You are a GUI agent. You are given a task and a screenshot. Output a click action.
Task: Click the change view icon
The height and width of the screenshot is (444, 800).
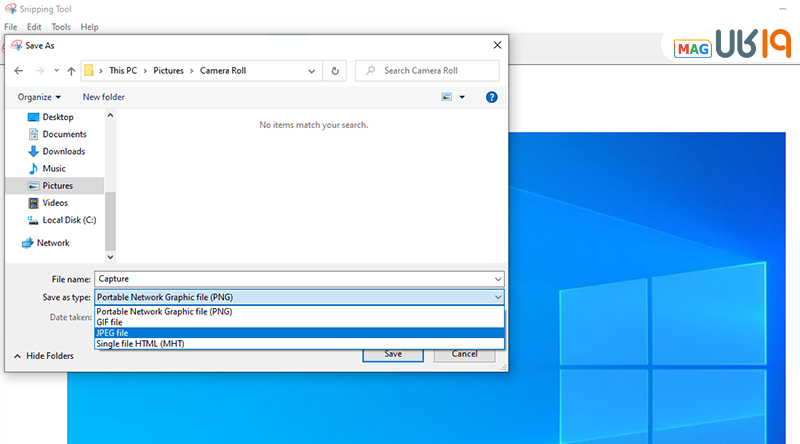(447, 97)
